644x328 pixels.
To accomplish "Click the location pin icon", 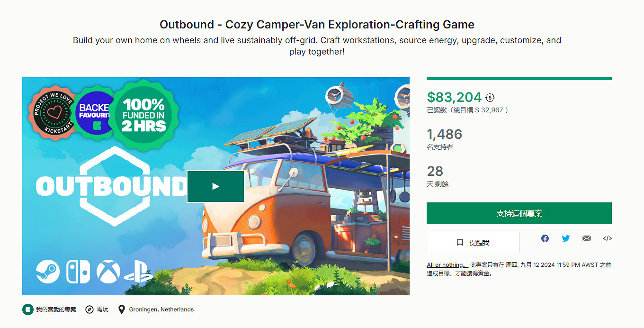I will [x=122, y=310].
